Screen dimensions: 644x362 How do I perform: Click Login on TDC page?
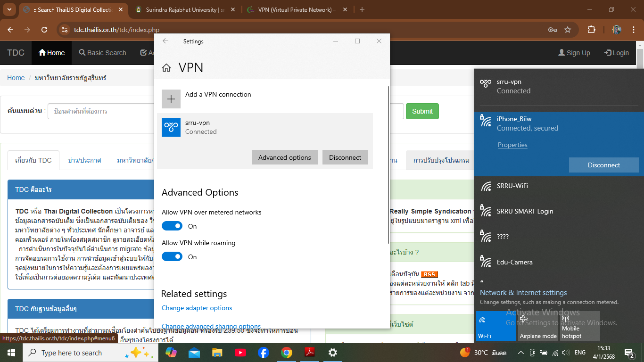pos(617,53)
